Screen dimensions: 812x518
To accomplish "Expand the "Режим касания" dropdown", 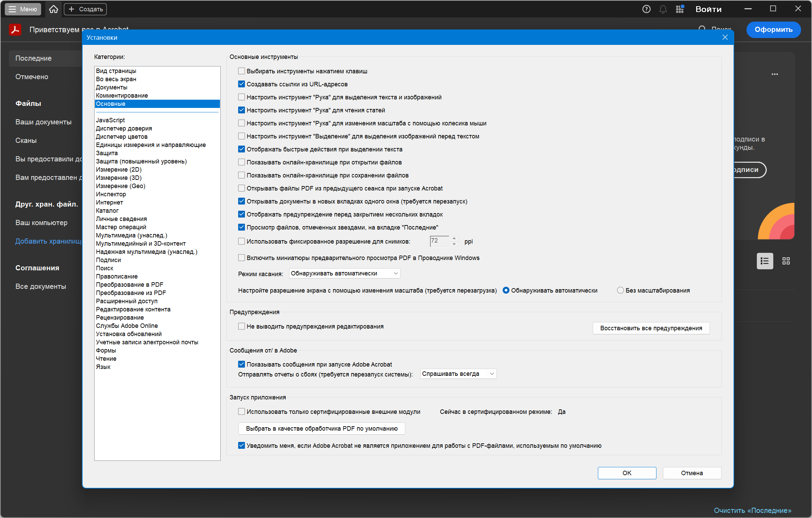I will point(344,273).
